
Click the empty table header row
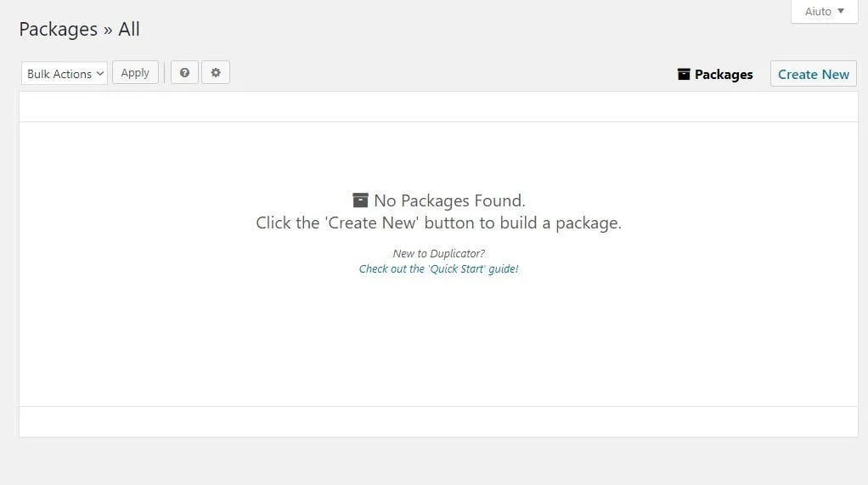pyautogui.click(x=438, y=107)
